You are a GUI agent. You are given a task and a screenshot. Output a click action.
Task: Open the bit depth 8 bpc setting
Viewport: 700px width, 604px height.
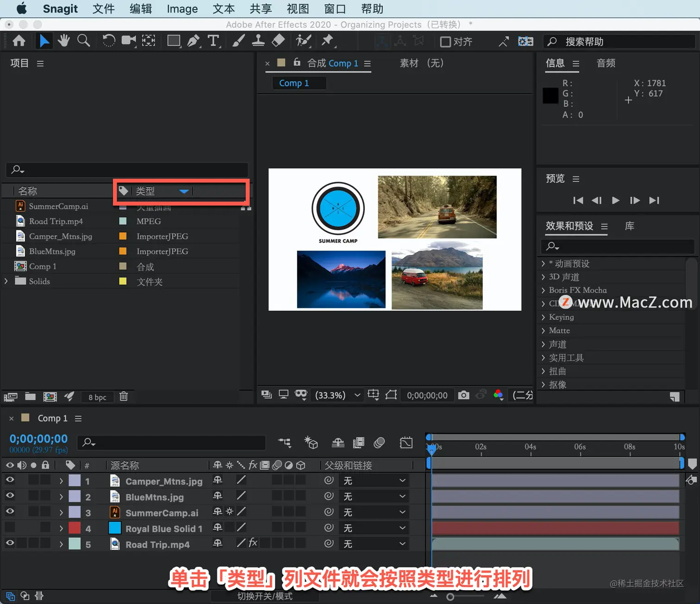point(97,397)
